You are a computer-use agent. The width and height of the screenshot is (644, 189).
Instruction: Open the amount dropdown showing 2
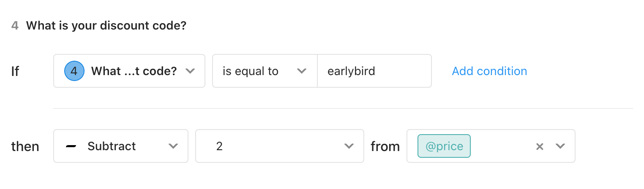click(x=280, y=146)
